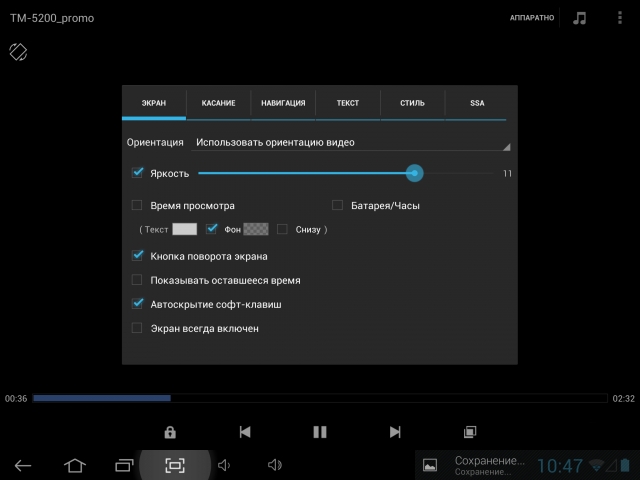The image size is (640, 480).
Task: Tap the lock screen padlock icon
Action: click(x=170, y=432)
